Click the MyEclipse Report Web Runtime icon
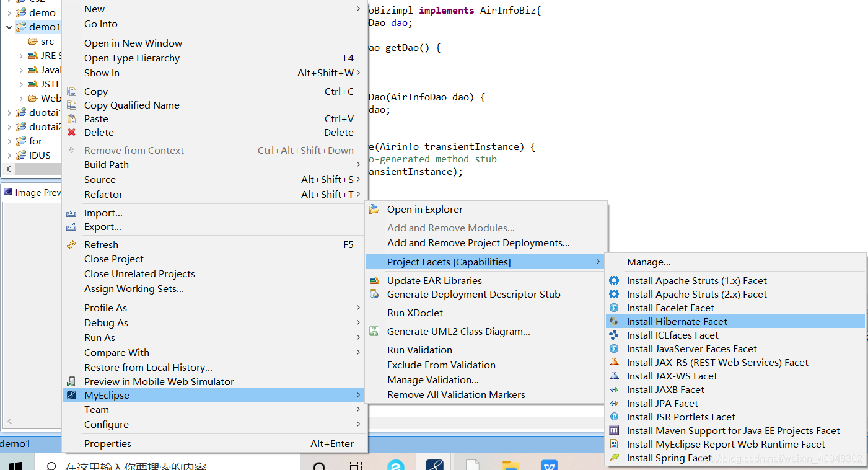Screen dimensions: 868x470 [x=614, y=444]
